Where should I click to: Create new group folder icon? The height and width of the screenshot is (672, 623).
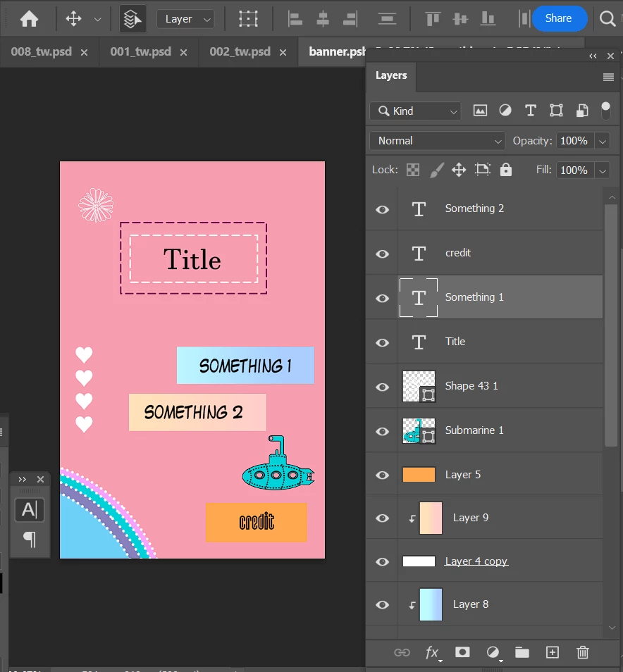(x=522, y=652)
